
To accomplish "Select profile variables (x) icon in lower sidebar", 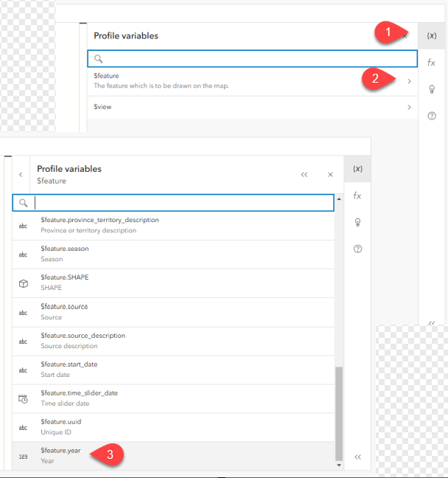I will pos(357,169).
